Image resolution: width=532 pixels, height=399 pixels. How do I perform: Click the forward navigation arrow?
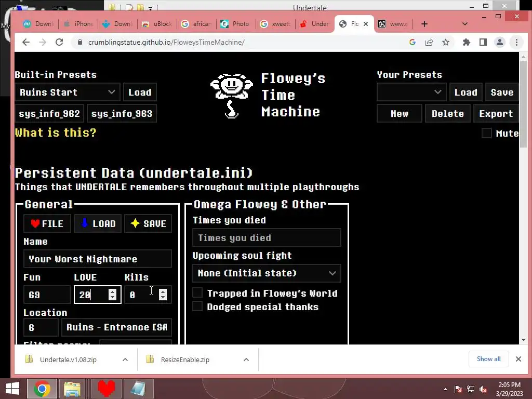coord(43,42)
